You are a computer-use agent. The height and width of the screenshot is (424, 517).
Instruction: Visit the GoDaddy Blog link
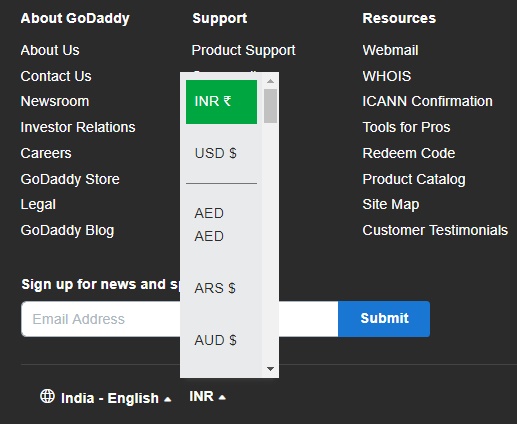click(x=67, y=231)
